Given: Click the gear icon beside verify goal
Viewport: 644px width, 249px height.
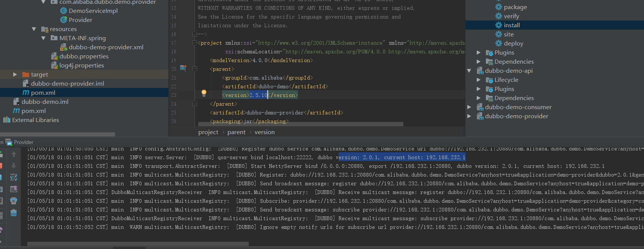Looking at the screenshot, I should pos(499,16).
